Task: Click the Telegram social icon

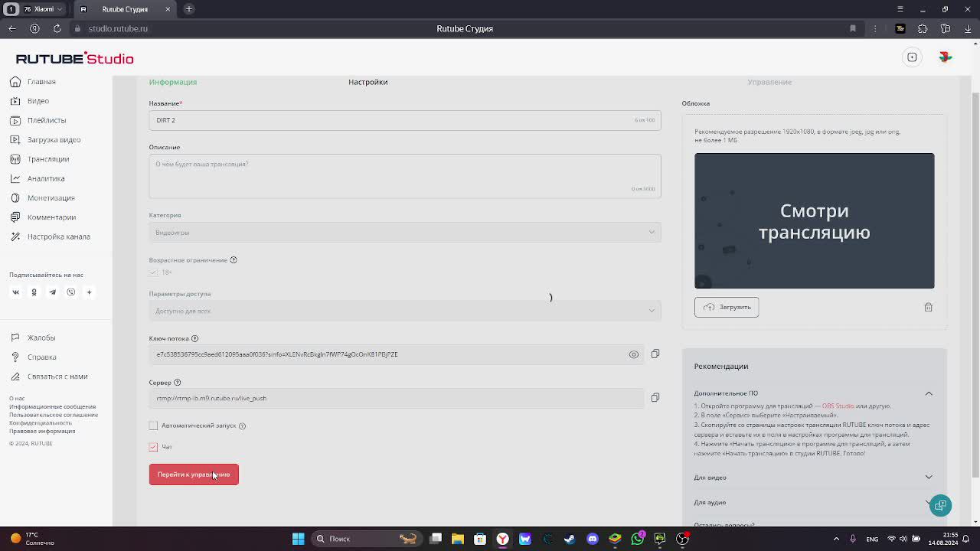Action: coord(52,292)
